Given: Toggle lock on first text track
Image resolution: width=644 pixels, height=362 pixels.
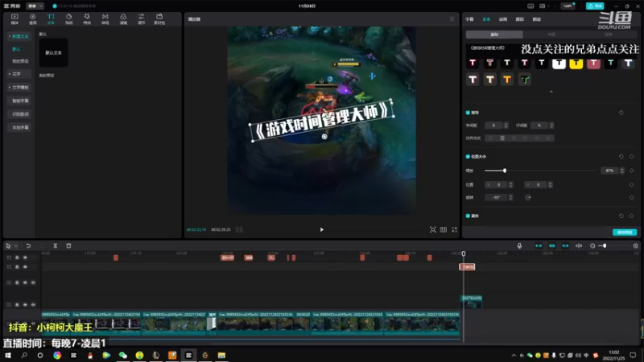Looking at the screenshot, I should (x=17, y=257).
